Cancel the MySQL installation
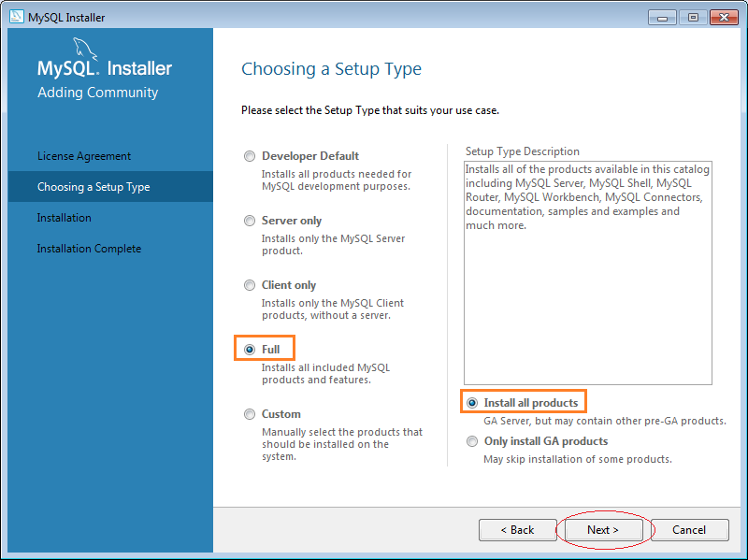 tap(689, 530)
